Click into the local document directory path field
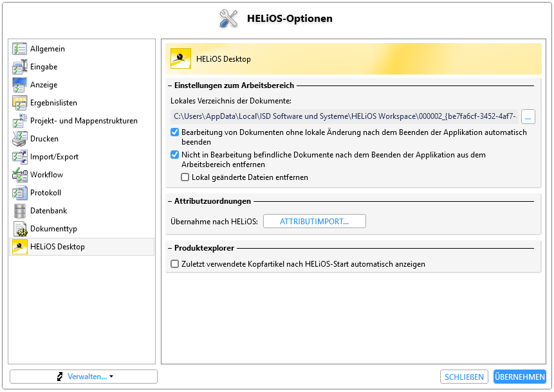554x392 pixels. click(x=344, y=116)
